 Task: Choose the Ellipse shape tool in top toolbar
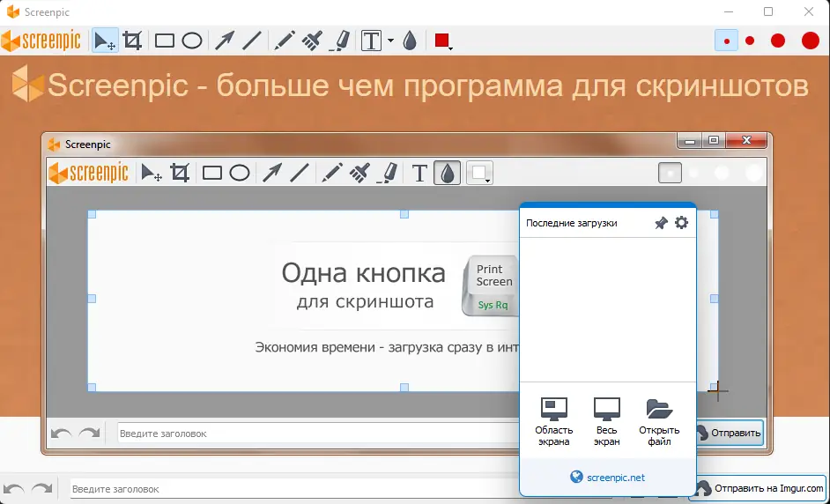pyautogui.click(x=192, y=41)
